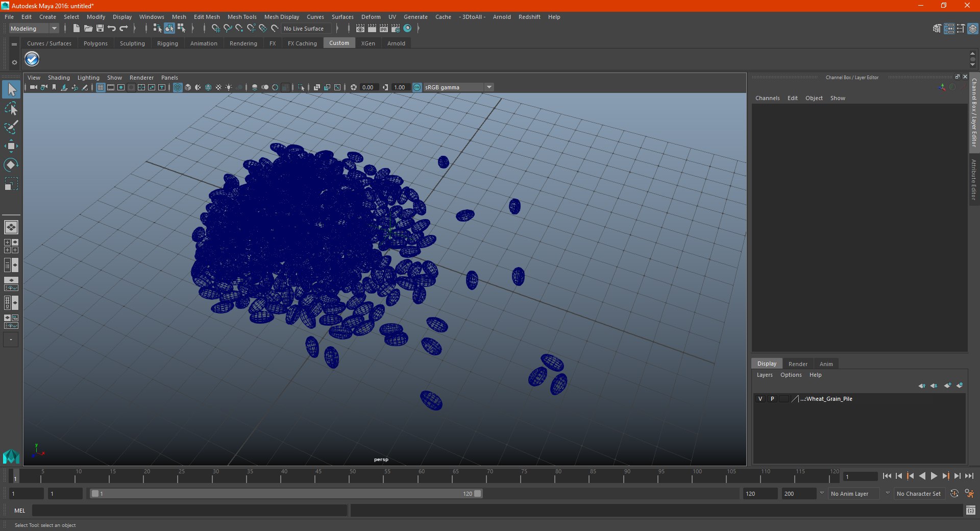Open the Mesh Tools menu
This screenshot has width=980, height=531.
click(242, 17)
